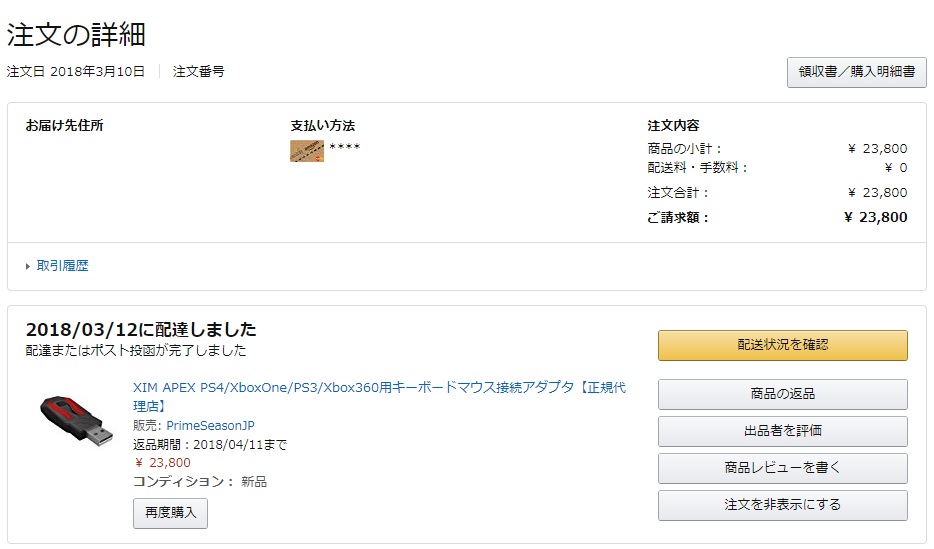This screenshot has width=934, height=549.
Task: Click the お届け先住所 heading
Action: coord(64,126)
